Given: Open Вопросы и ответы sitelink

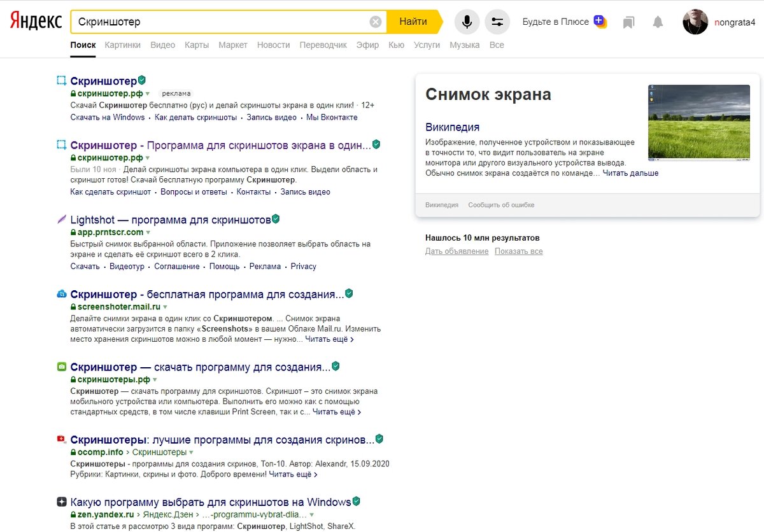Looking at the screenshot, I should pyautogui.click(x=194, y=192).
